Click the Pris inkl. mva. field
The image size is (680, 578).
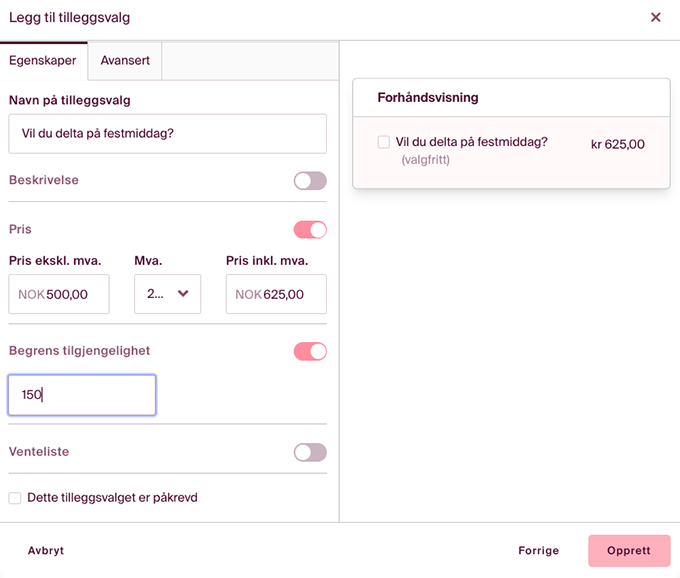point(276,295)
